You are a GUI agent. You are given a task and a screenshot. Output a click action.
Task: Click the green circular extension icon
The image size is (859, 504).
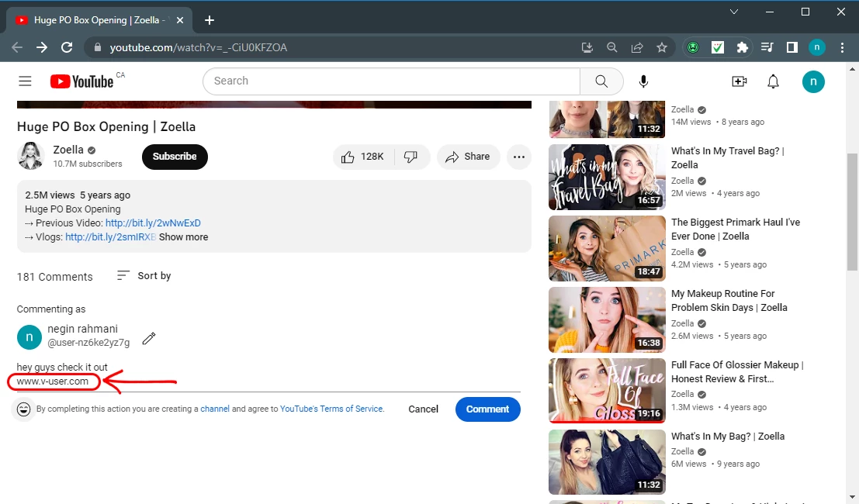coord(693,47)
